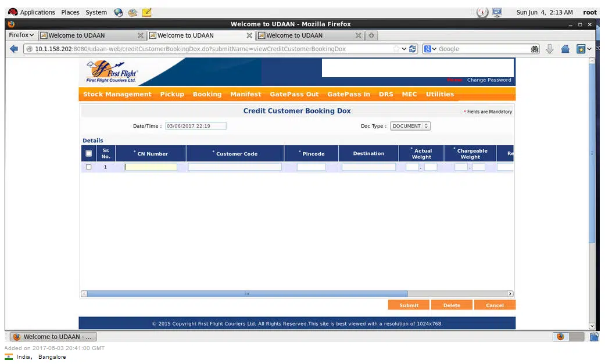
Task: Click inside the CN Number input field
Action: point(151,167)
